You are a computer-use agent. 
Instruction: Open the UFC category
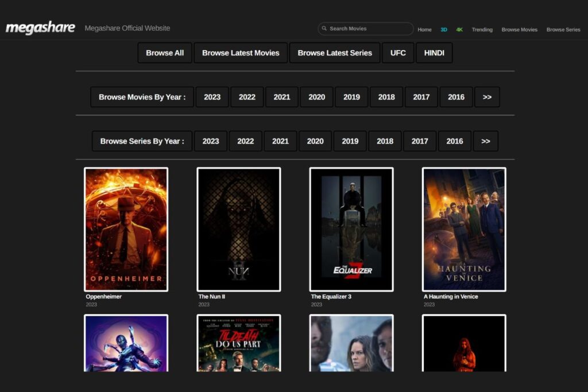tap(398, 53)
